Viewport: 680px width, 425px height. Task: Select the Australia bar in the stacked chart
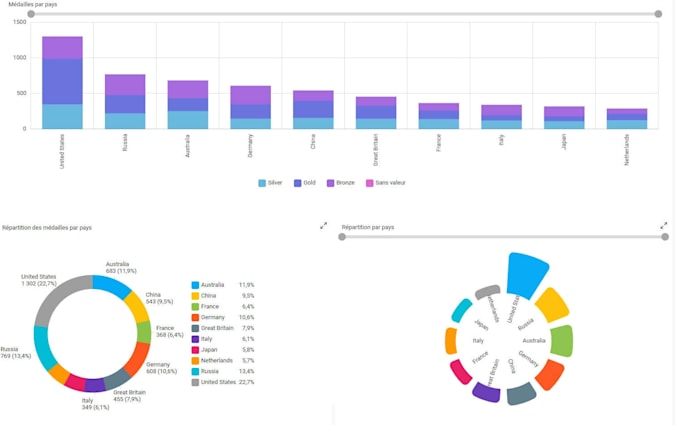pos(188,105)
